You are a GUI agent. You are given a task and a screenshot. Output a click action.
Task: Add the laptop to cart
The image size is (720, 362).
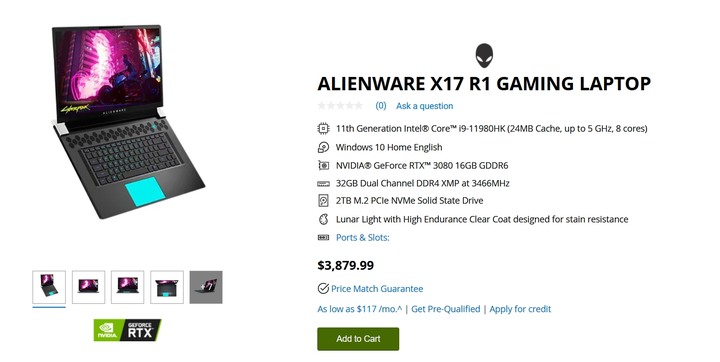[358, 339]
